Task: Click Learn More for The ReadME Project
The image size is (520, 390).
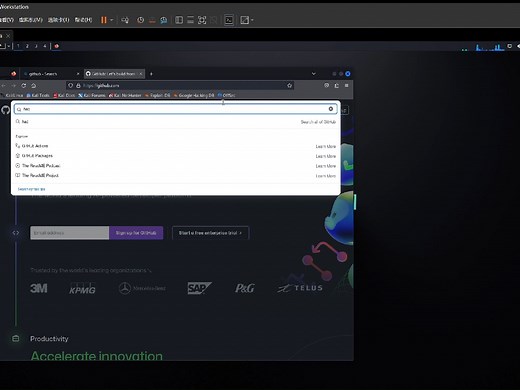Action: tap(326, 176)
